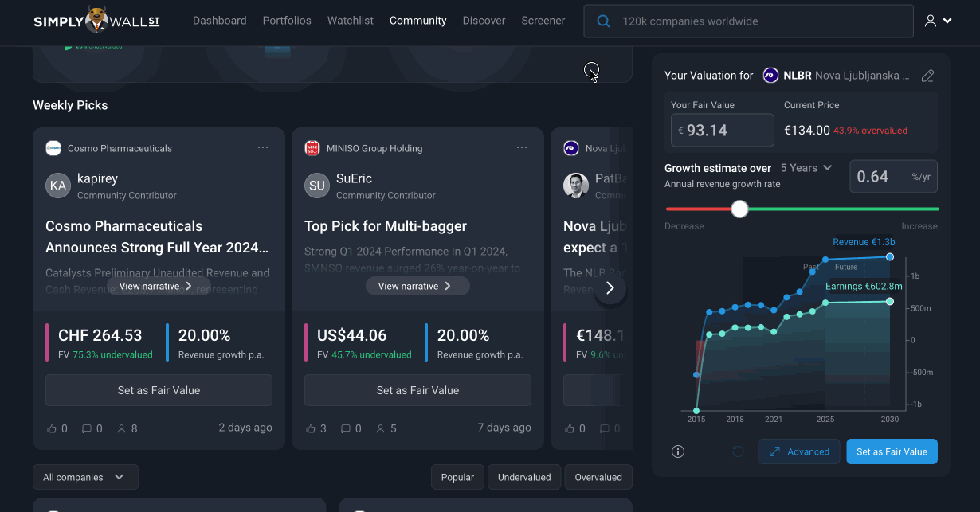The width and height of the screenshot is (980, 512).
Task: Open the 5 Years growth period dropdown
Action: [806, 168]
